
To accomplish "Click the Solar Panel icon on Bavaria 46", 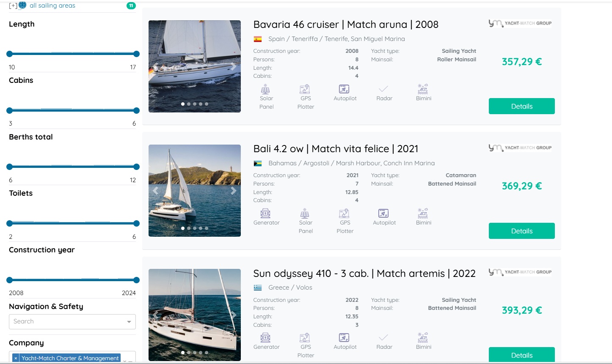I will tap(265, 89).
